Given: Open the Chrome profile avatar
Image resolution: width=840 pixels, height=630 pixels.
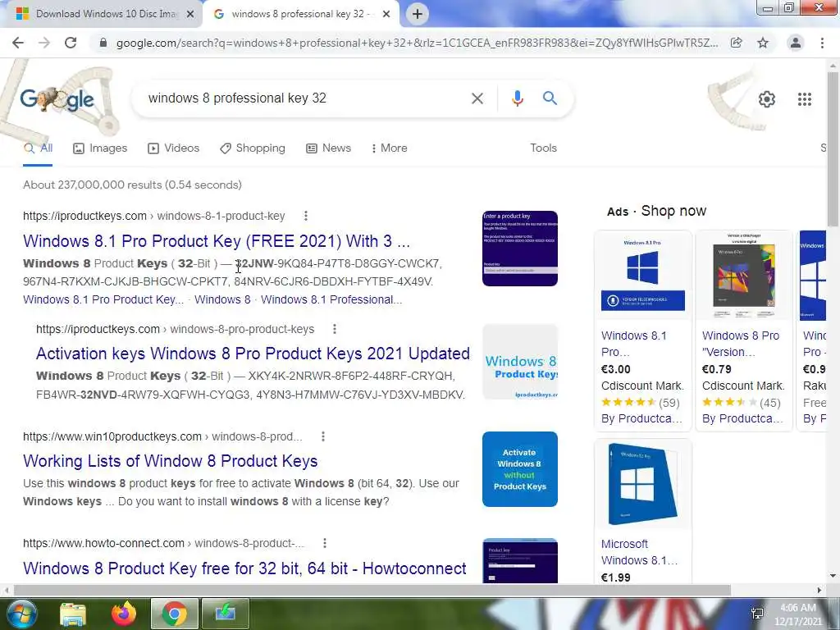Looking at the screenshot, I should (x=796, y=43).
